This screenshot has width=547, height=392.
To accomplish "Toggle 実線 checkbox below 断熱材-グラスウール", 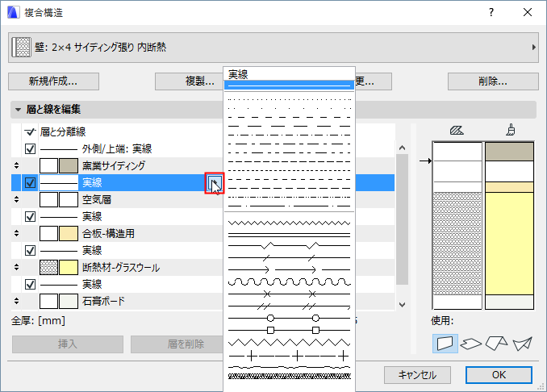I will 31,284.
